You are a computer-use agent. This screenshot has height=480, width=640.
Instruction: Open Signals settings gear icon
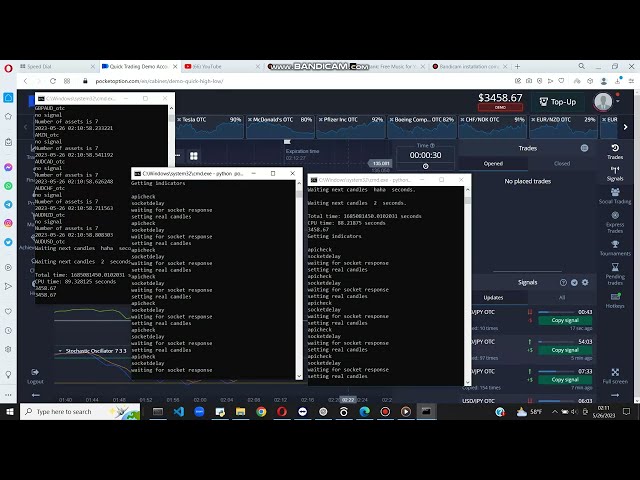(x=585, y=282)
